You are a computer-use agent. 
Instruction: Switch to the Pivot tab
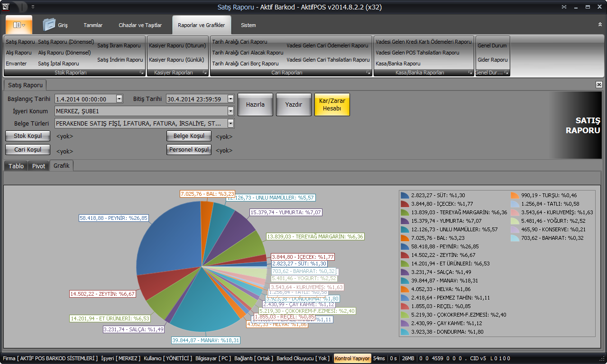pos(38,166)
